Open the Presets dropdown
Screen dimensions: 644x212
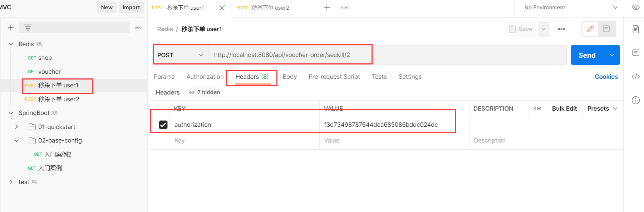[x=603, y=109]
